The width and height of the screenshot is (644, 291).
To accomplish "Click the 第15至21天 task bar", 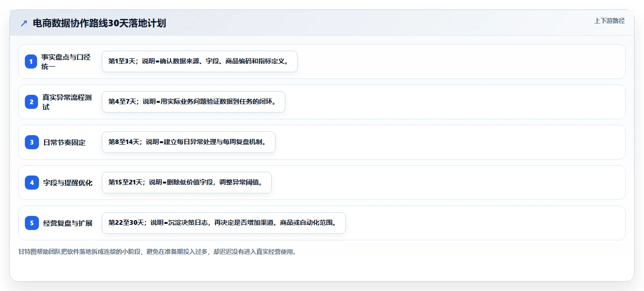I will (x=186, y=183).
